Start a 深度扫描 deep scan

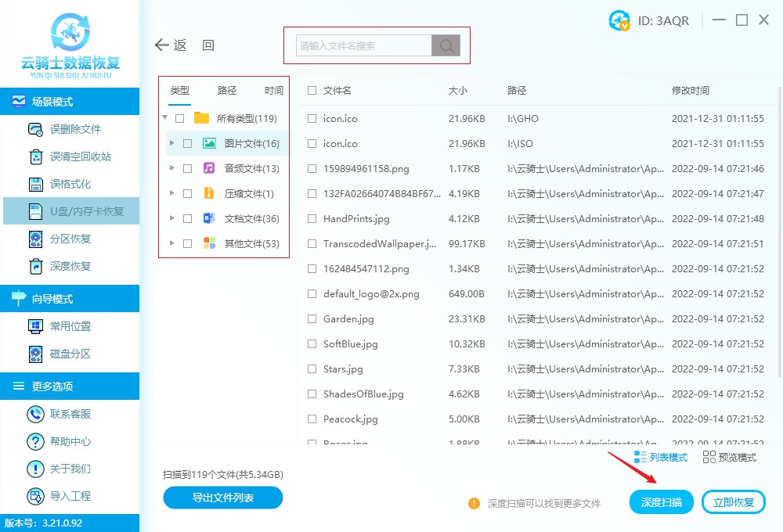661,501
